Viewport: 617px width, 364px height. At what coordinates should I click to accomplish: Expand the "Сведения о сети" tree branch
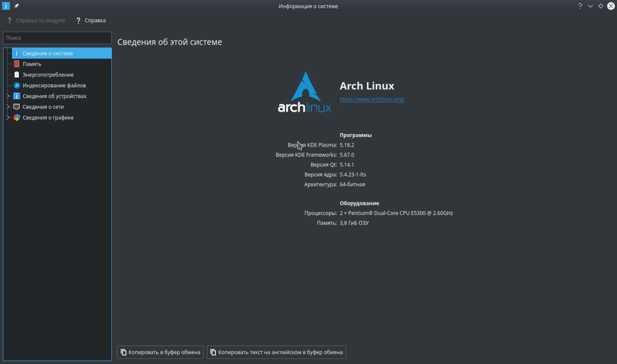coord(8,107)
